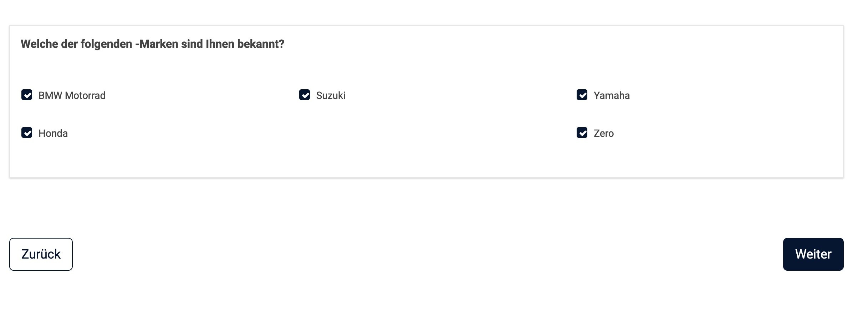Click the word "der" in the question
Screen dimensions: 868x315
[x=69, y=44]
